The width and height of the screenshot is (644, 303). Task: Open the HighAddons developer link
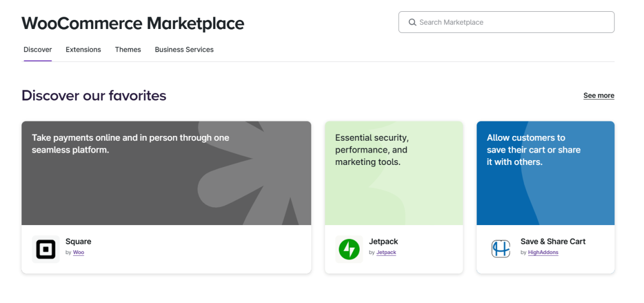click(x=543, y=252)
